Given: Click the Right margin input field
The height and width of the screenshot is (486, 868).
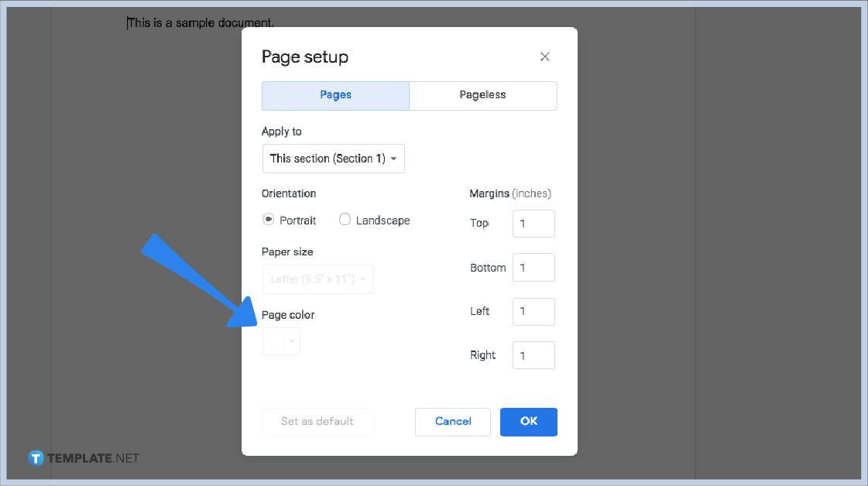Looking at the screenshot, I should point(533,354).
